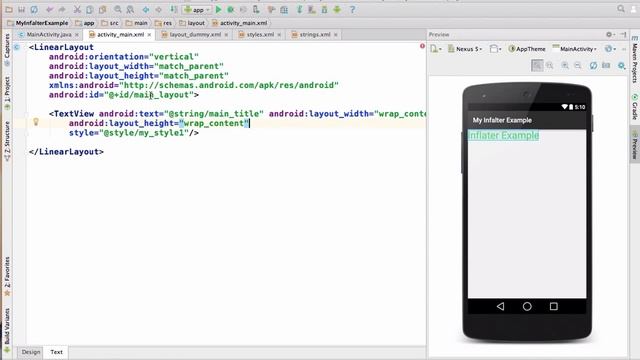
Task: Select the Inflater Example text in preview
Action: click(x=503, y=135)
